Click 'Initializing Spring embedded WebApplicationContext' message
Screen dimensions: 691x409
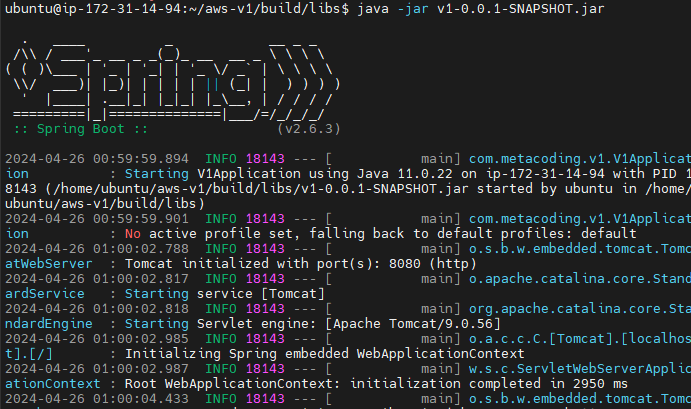tap(324, 353)
